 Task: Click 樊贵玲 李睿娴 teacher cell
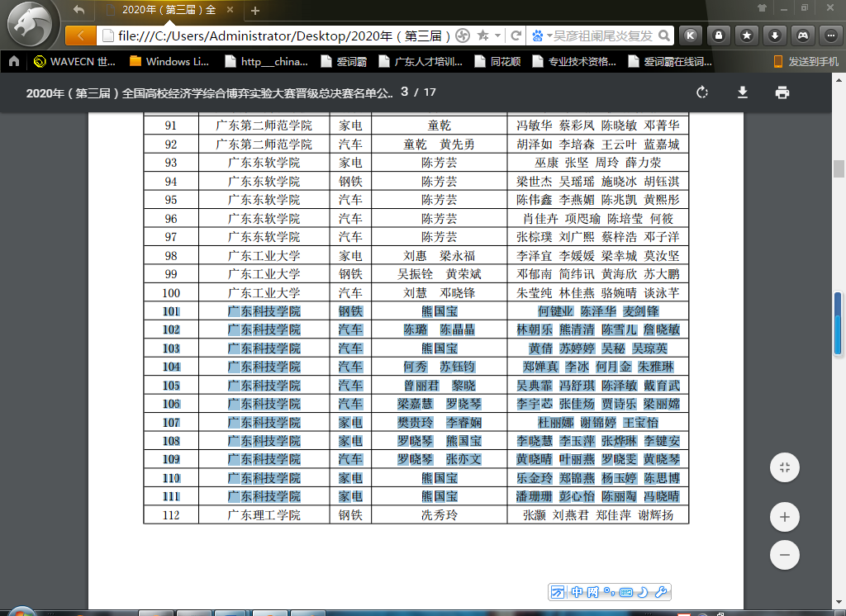pyautogui.click(x=440, y=422)
